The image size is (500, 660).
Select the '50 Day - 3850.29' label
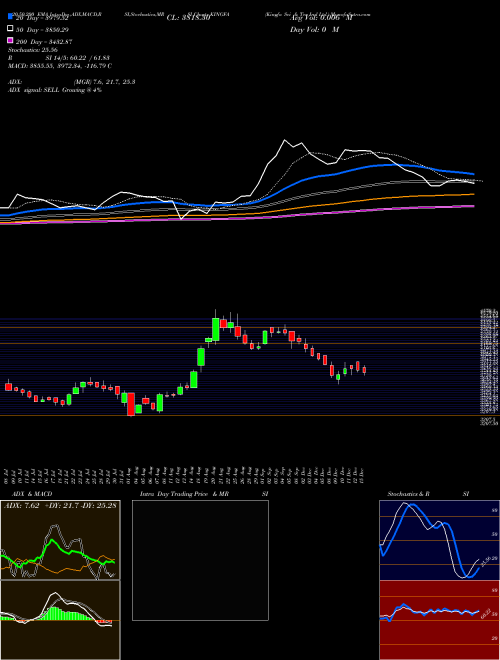[43, 30]
